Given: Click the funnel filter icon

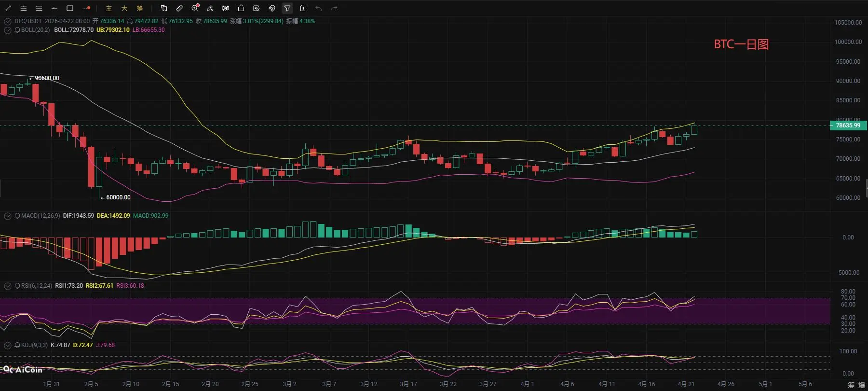Looking at the screenshot, I should click(x=287, y=8).
